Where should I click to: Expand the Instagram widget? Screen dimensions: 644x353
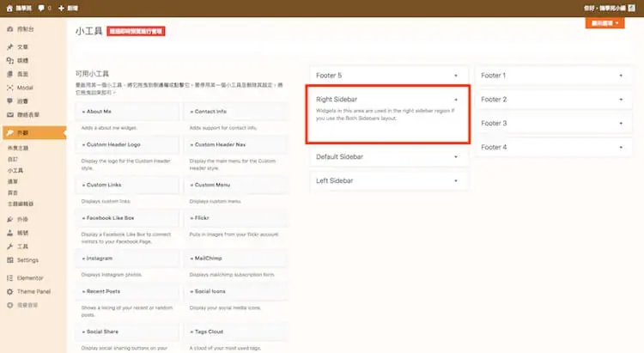click(127, 258)
